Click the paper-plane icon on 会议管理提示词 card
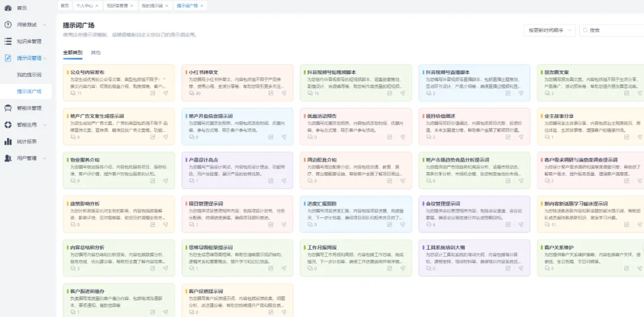 coord(521,225)
